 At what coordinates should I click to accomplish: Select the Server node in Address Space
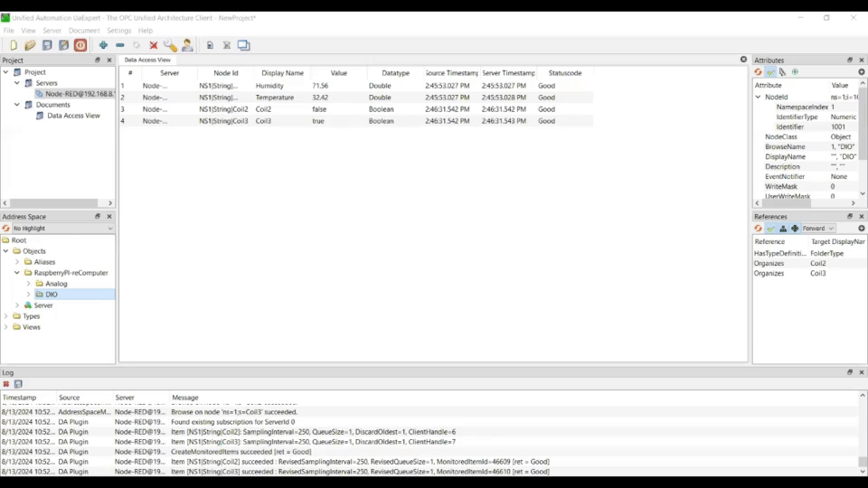tap(43, 305)
